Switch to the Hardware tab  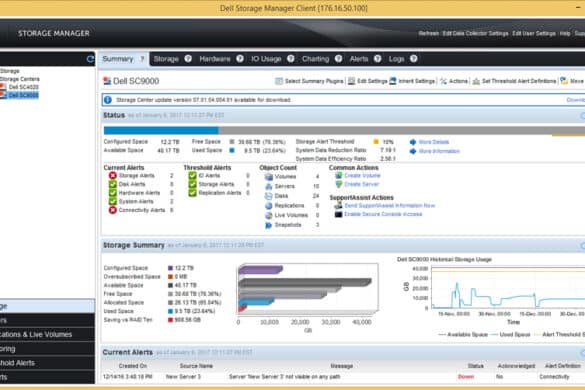click(x=215, y=59)
